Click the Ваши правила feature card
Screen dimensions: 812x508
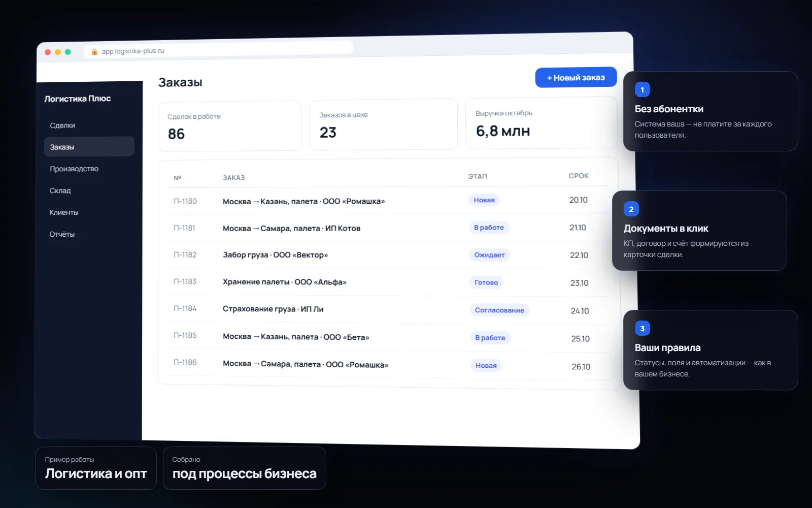click(710, 350)
